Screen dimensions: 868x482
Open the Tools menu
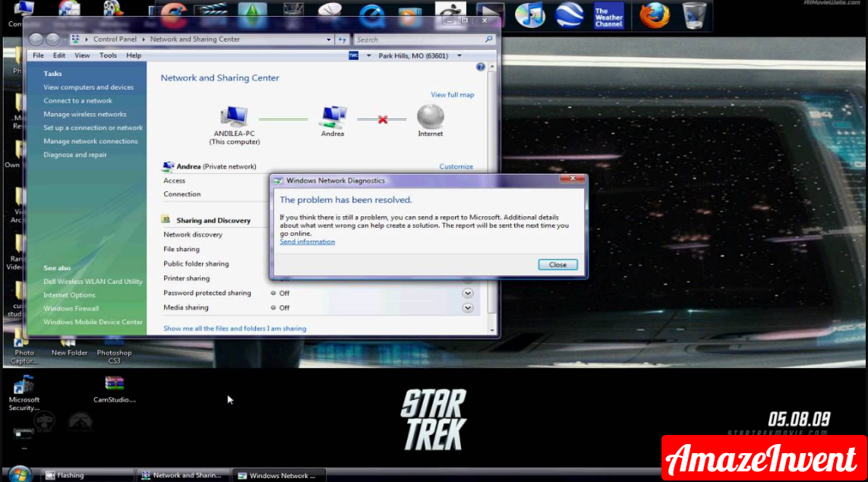[108, 55]
